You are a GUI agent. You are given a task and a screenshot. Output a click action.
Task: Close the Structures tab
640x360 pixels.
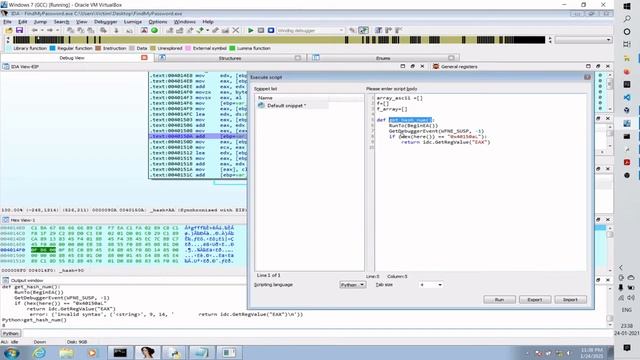pos(298,58)
